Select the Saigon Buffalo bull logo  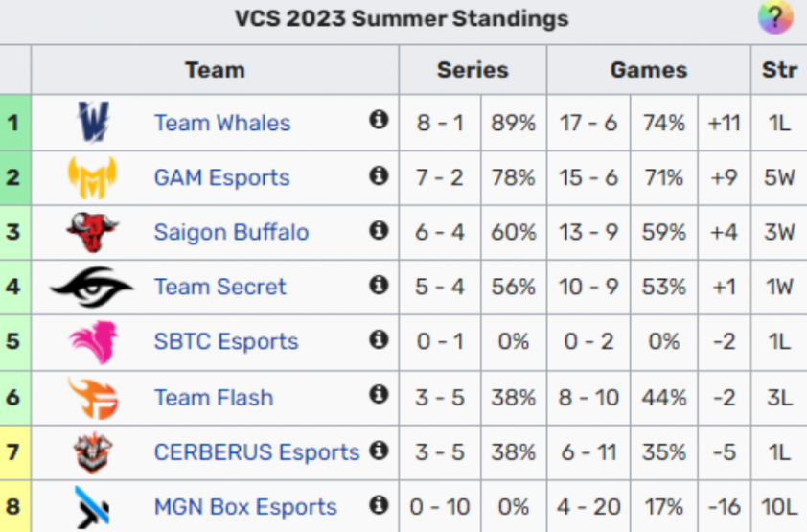(92, 232)
